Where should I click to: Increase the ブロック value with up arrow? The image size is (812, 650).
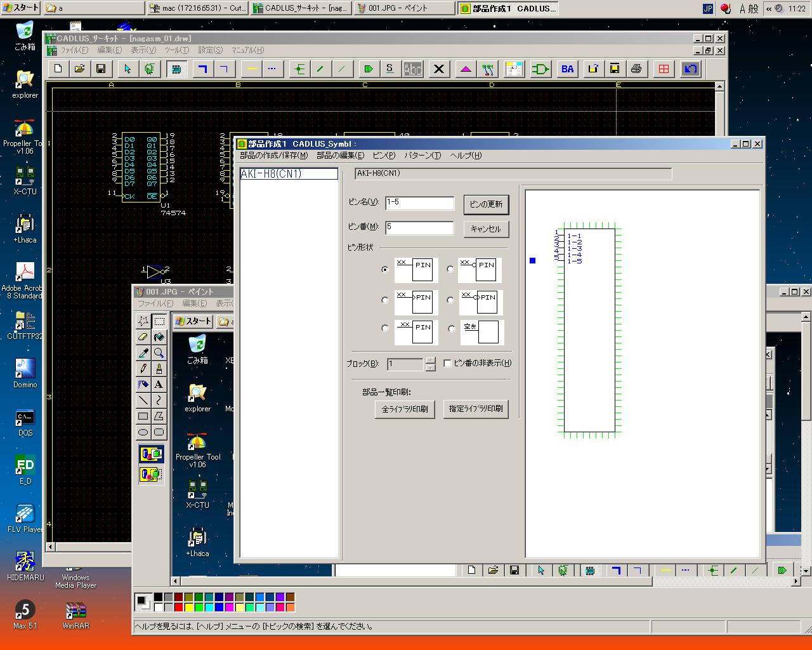(x=431, y=361)
